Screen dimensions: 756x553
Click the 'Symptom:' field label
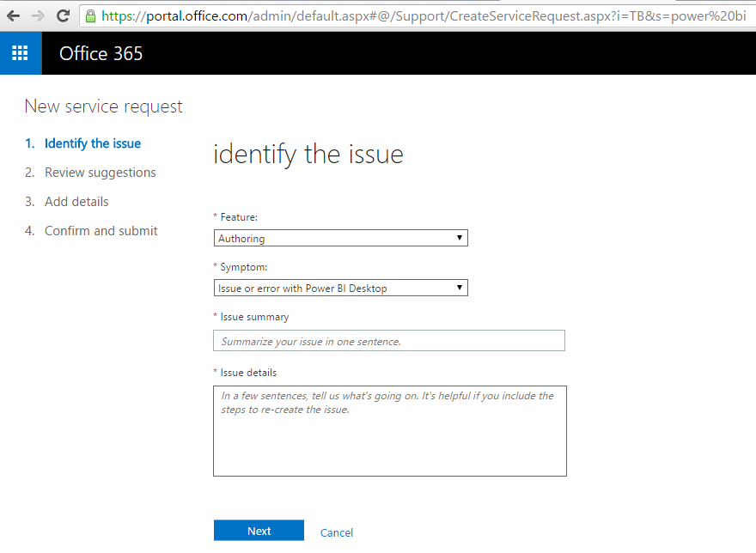(243, 267)
